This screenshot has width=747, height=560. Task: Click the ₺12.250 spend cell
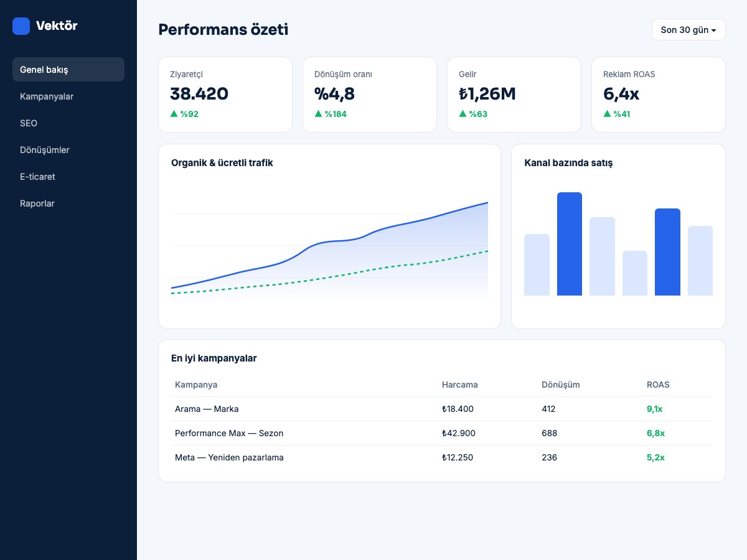[458, 457]
